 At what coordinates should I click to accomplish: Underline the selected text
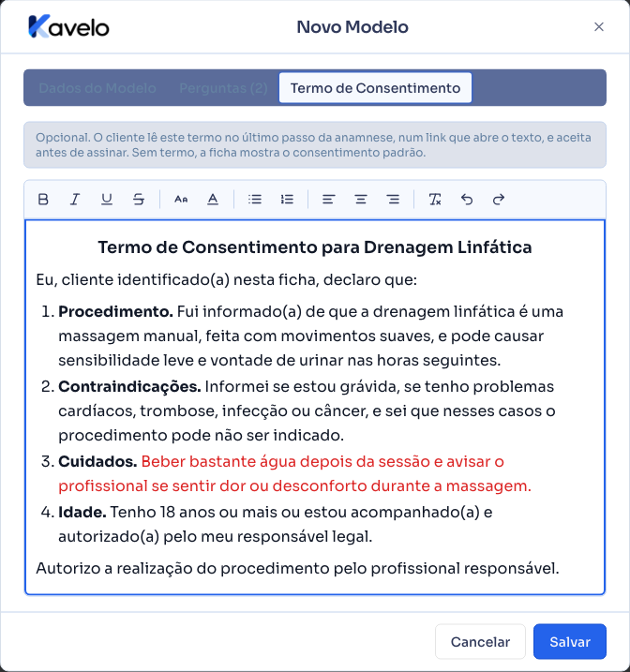(107, 200)
